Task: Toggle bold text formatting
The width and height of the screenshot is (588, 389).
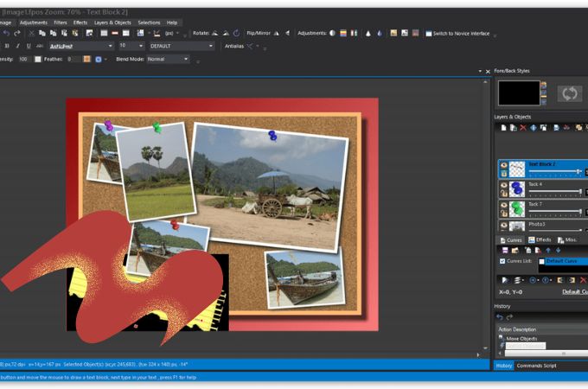Action: 7,46
